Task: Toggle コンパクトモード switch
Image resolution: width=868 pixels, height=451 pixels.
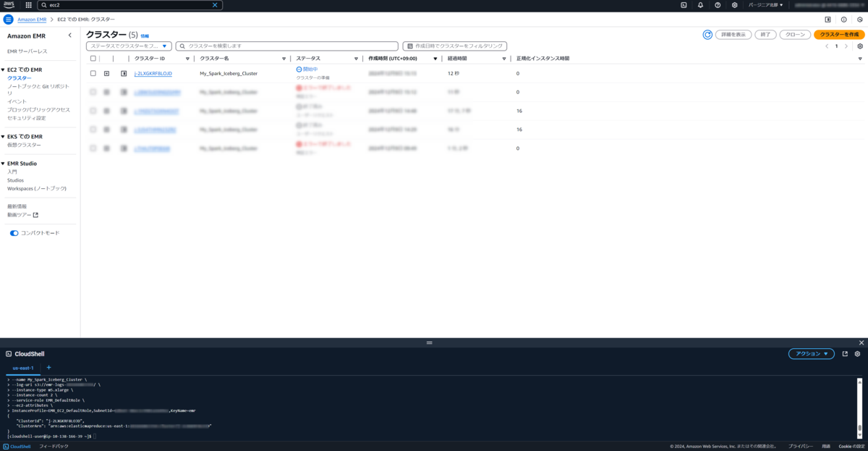Action: [x=14, y=233]
